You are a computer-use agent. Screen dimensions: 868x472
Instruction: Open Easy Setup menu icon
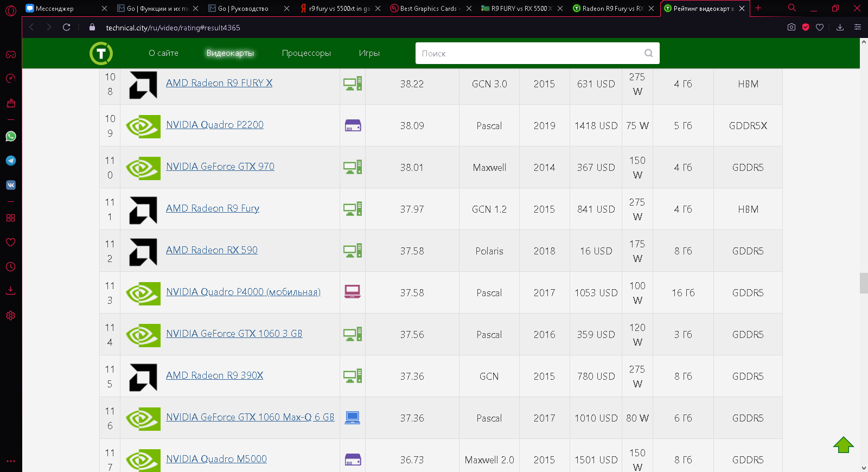tap(857, 27)
